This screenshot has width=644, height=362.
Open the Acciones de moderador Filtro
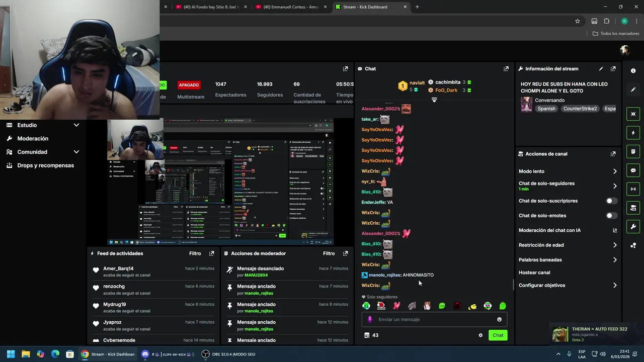[x=329, y=253]
